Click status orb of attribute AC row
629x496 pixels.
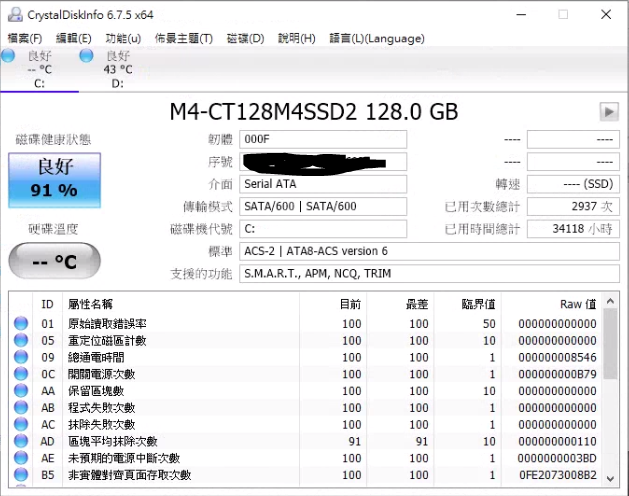point(21,425)
